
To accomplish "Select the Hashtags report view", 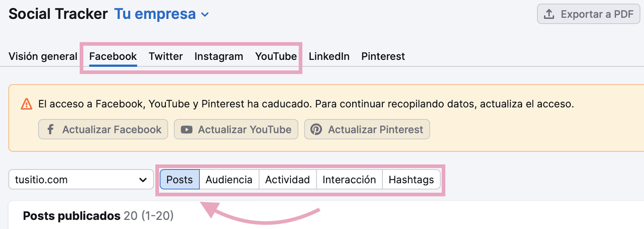I will coord(411,180).
